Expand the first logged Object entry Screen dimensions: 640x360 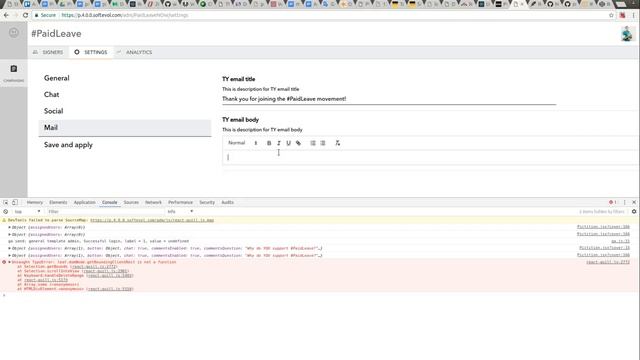[9, 227]
